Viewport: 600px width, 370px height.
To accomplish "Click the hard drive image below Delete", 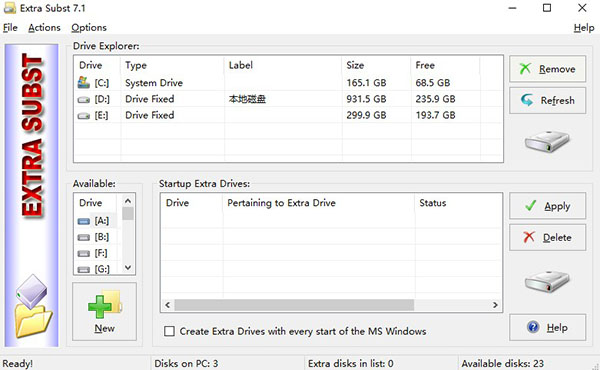I will 547,281.
